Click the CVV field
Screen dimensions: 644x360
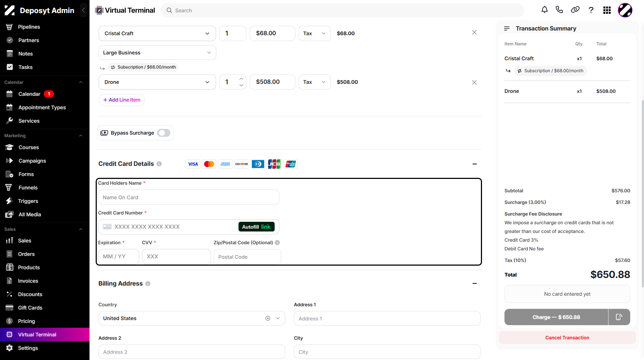176,257
